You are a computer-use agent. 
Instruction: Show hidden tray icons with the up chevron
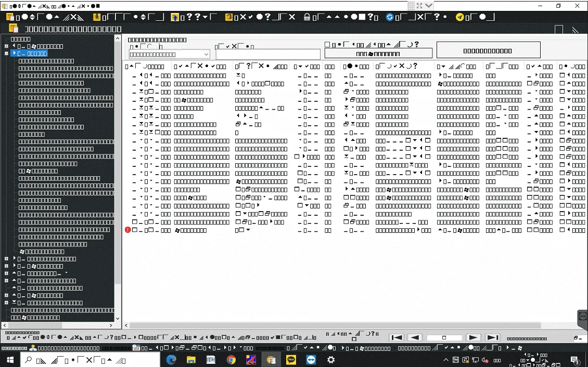pyautogui.click(x=446, y=360)
